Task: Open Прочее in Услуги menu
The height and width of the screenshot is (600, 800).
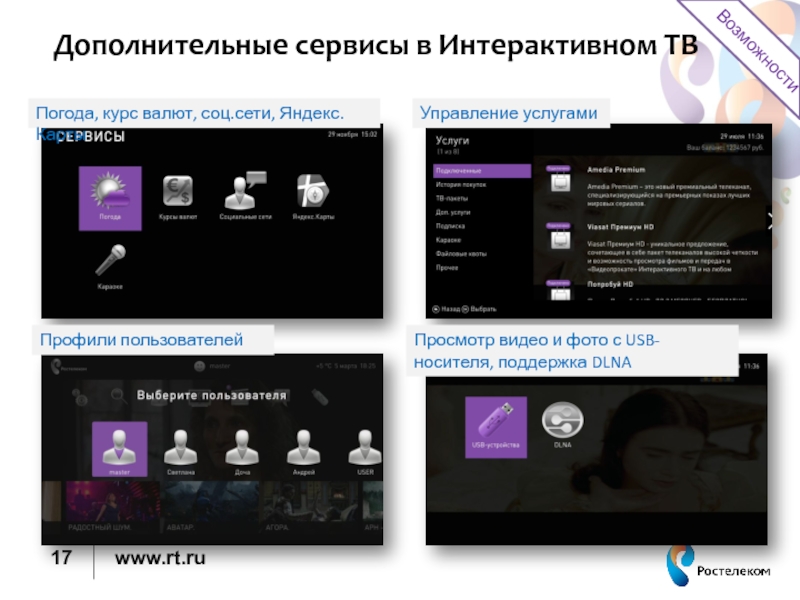Action: [447, 267]
